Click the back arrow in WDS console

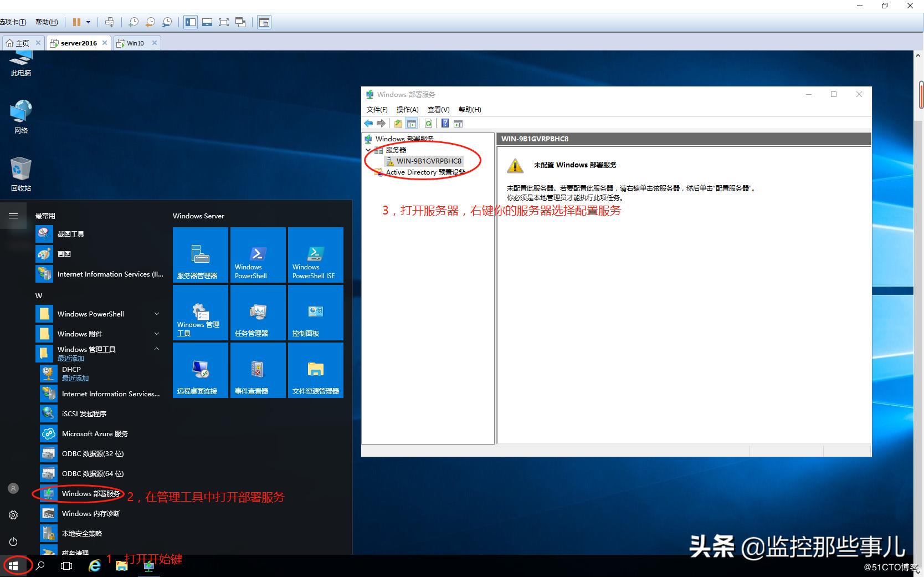click(368, 123)
